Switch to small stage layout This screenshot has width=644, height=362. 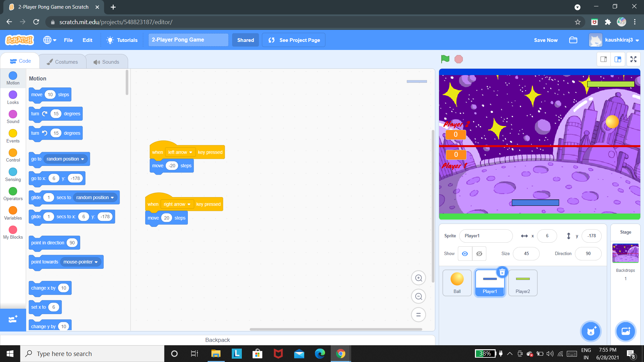(603, 59)
